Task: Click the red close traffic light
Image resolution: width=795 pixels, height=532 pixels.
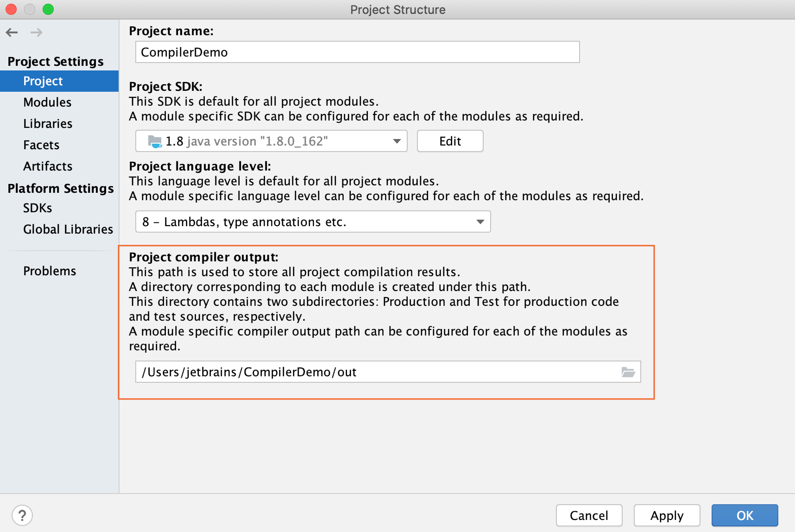Action: pyautogui.click(x=11, y=9)
